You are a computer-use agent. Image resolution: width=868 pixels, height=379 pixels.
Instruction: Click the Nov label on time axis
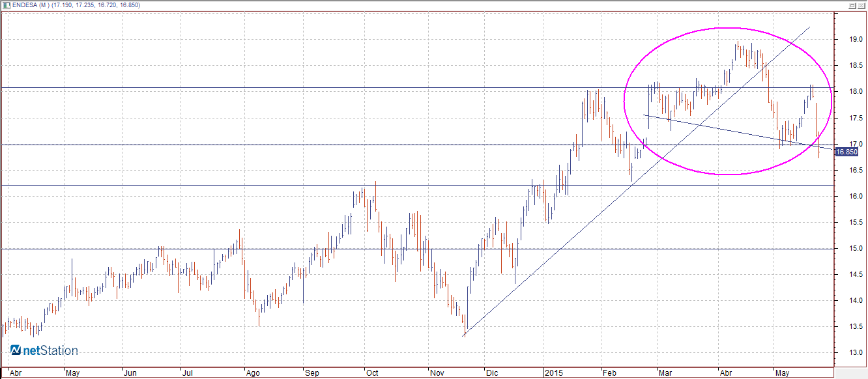point(436,373)
